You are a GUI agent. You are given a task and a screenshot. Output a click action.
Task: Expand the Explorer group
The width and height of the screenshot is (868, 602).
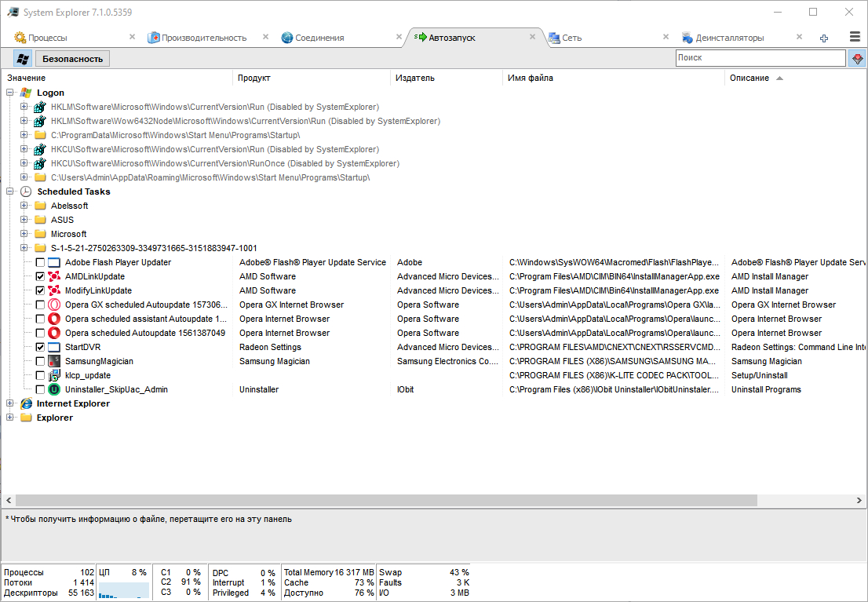10,417
